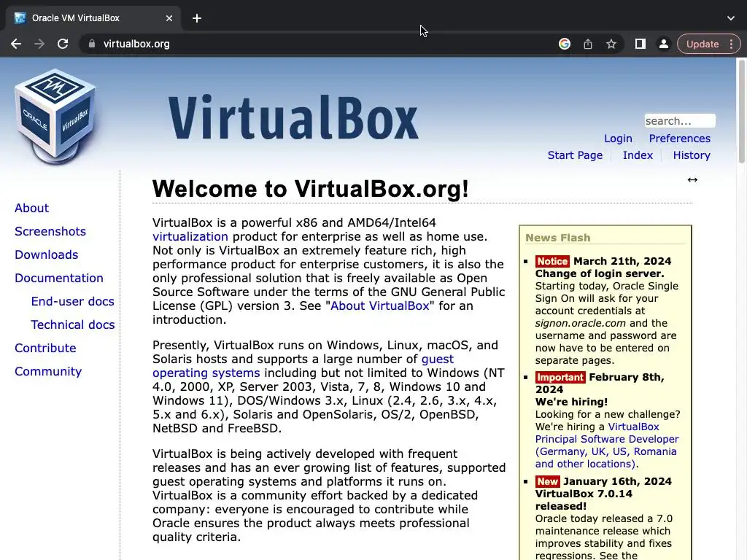
Task: Open Contribute in the sidebar
Action: [x=45, y=348]
